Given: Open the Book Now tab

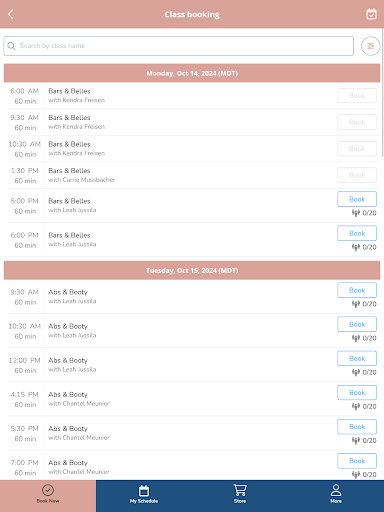Looking at the screenshot, I should [48, 494].
